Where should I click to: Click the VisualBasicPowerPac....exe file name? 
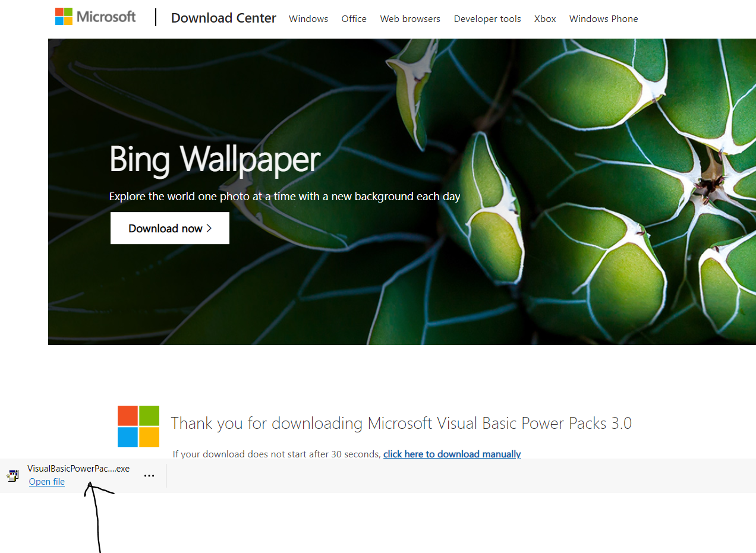point(78,469)
